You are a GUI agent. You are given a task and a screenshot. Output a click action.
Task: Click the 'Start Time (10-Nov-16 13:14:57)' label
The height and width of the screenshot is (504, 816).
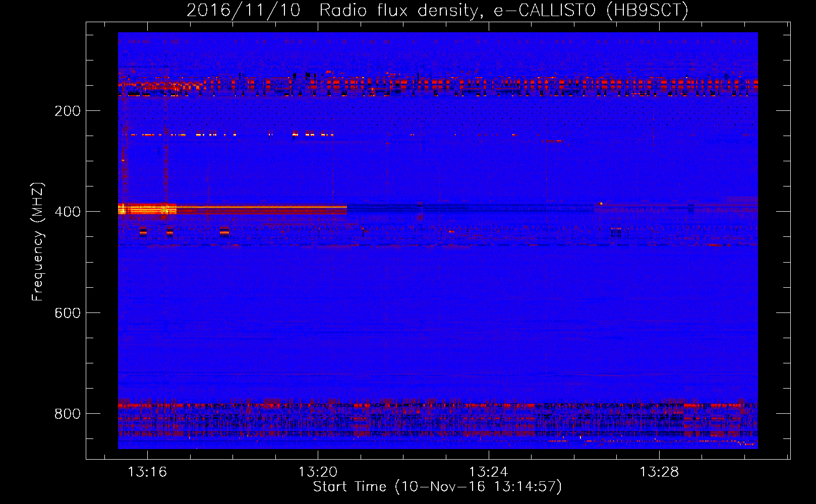(x=437, y=487)
